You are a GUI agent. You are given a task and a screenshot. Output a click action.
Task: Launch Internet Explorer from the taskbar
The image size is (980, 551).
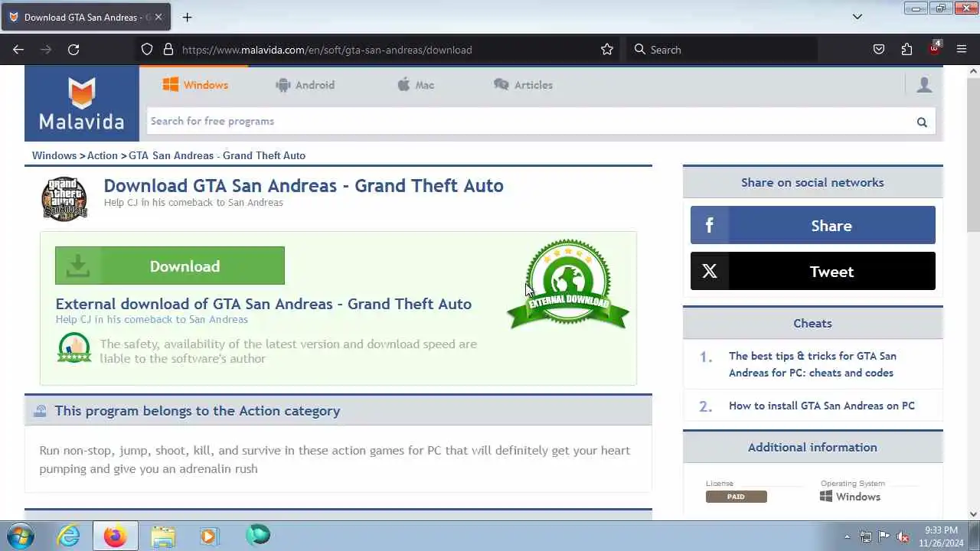(x=69, y=536)
